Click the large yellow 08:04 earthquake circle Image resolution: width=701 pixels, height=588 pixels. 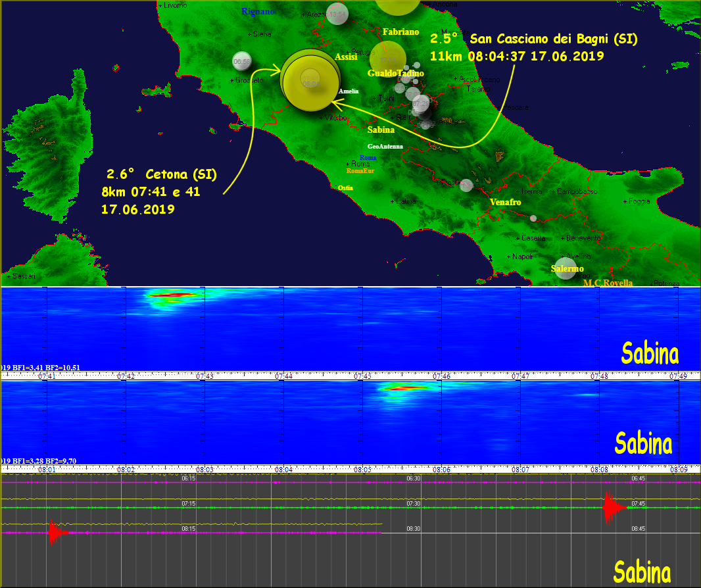pyautogui.click(x=310, y=83)
